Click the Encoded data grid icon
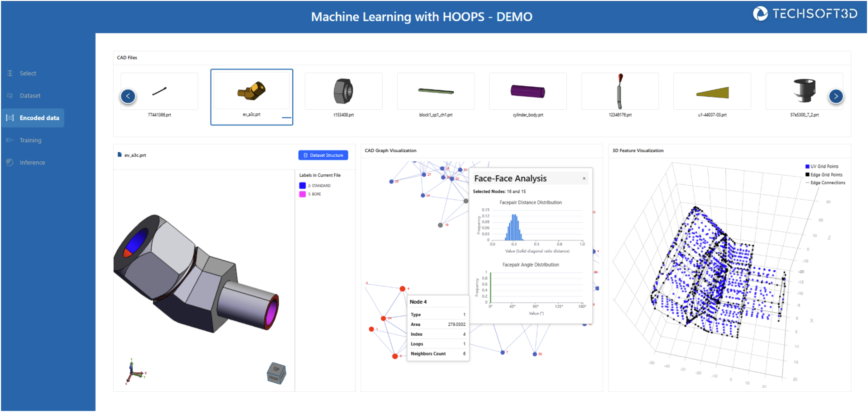The width and height of the screenshot is (868, 412). click(10, 118)
